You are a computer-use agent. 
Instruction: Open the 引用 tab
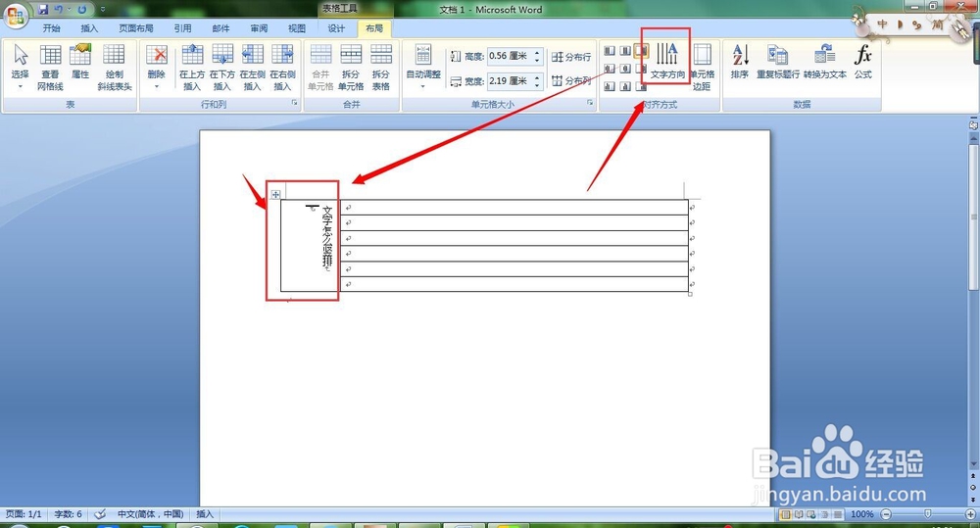(182, 28)
